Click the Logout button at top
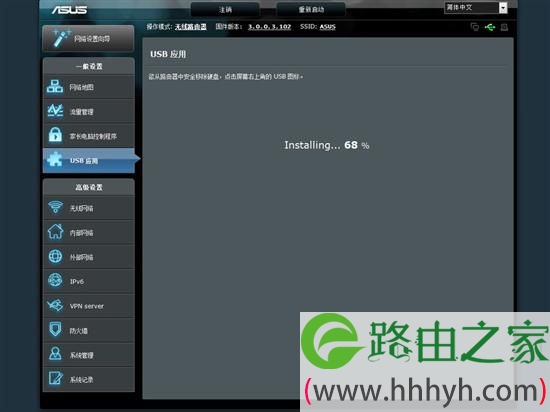The width and height of the screenshot is (550, 412). coord(225,9)
